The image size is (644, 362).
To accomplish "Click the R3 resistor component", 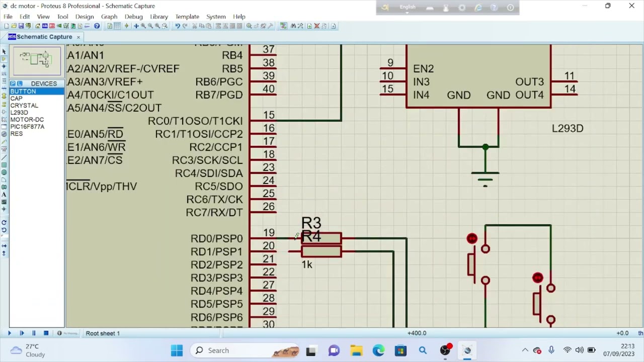I will pyautogui.click(x=321, y=238).
